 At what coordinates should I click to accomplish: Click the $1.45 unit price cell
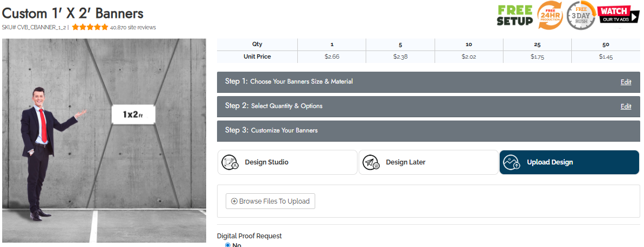click(606, 56)
